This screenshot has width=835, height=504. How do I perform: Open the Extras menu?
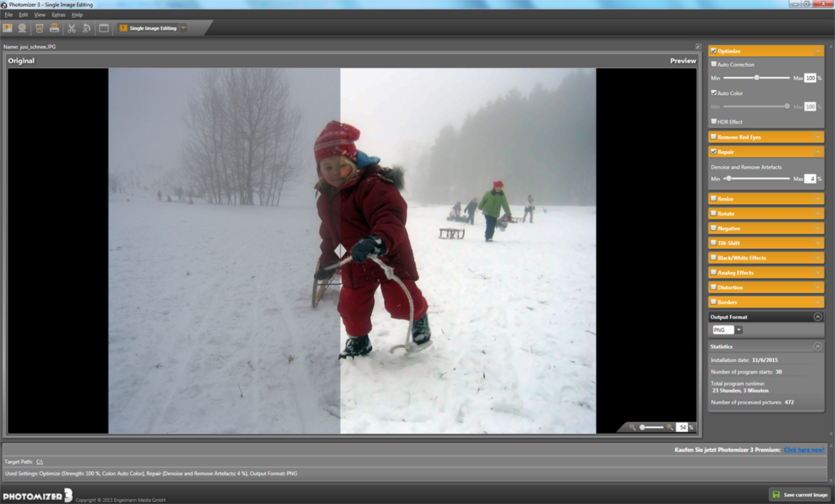58,15
